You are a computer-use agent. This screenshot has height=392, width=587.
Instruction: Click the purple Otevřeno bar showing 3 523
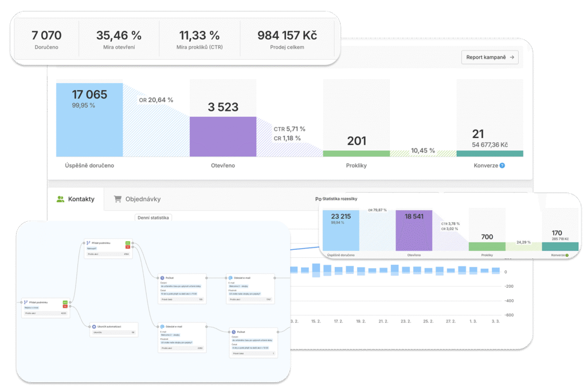click(222, 136)
